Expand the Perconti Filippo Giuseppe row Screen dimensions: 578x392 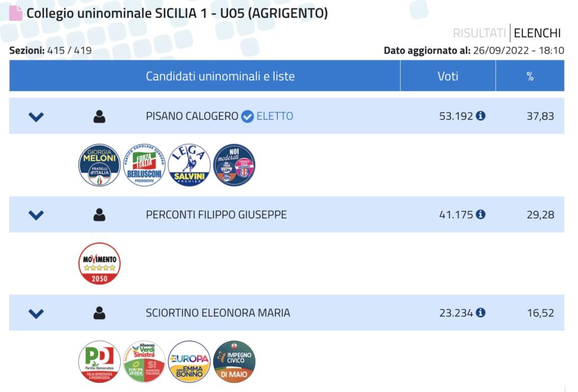click(36, 215)
